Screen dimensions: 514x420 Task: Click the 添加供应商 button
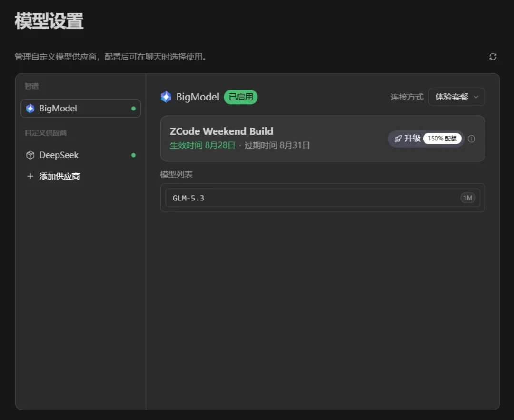point(53,176)
